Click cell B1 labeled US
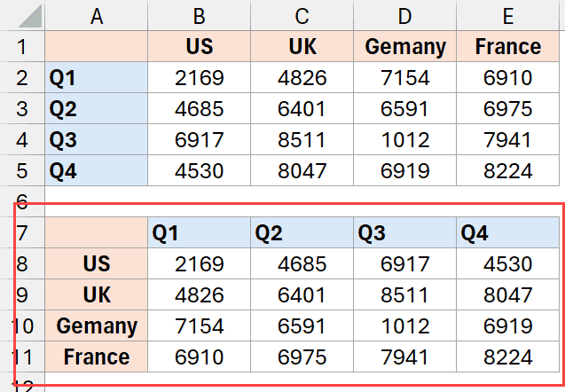The height and width of the screenshot is (392, 565). pos(200,47)
